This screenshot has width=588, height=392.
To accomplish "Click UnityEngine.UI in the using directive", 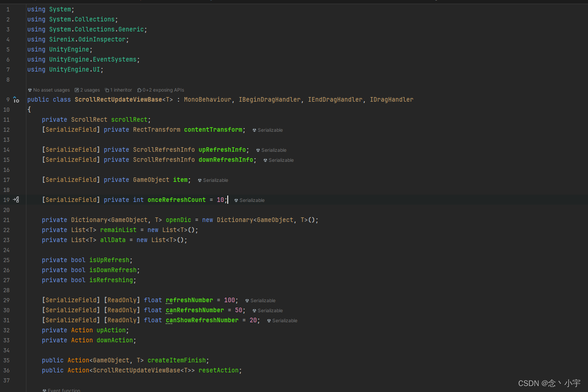I will pos(75,70).
